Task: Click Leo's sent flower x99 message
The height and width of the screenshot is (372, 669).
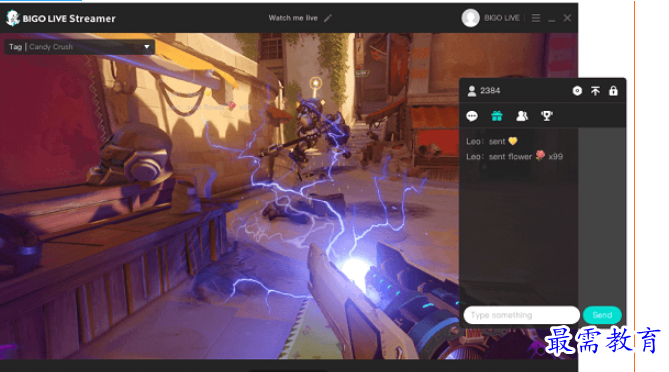Action: pos(515,157)
